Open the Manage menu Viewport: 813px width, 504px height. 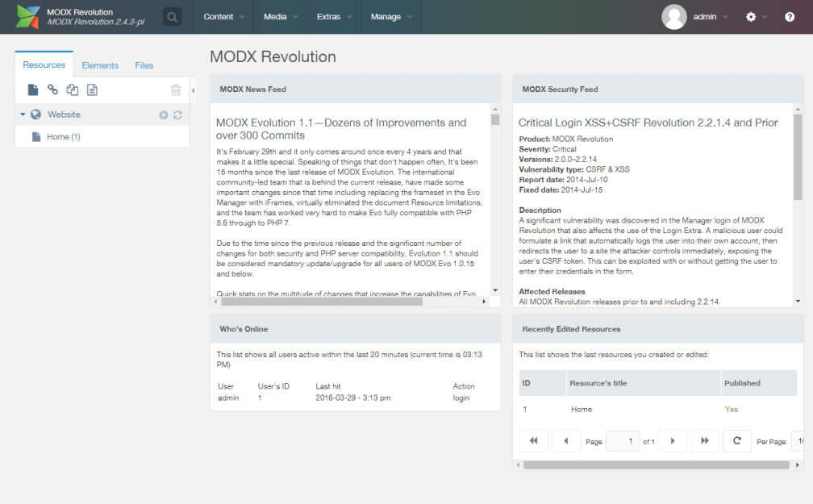391,17
